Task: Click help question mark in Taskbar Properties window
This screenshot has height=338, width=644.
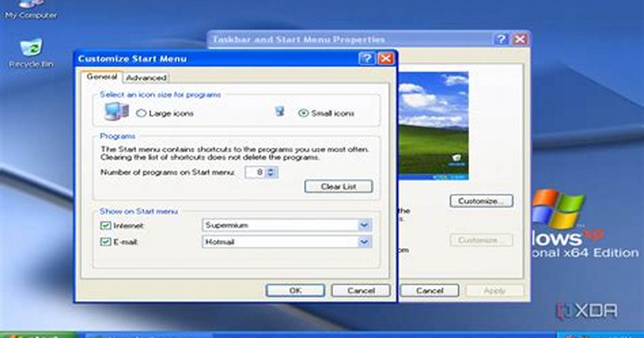Action: click(x=501, y=39)
